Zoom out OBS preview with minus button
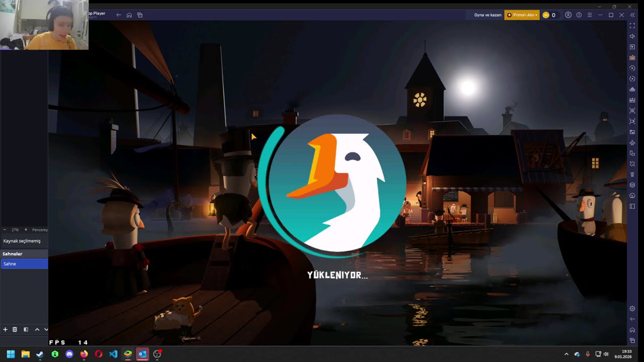This screenshot has height=362, width=644. point(5,230)
